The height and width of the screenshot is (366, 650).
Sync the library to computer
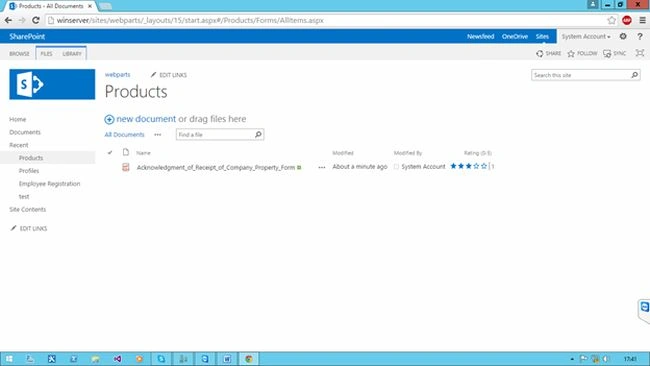click(x=614, y=53)
